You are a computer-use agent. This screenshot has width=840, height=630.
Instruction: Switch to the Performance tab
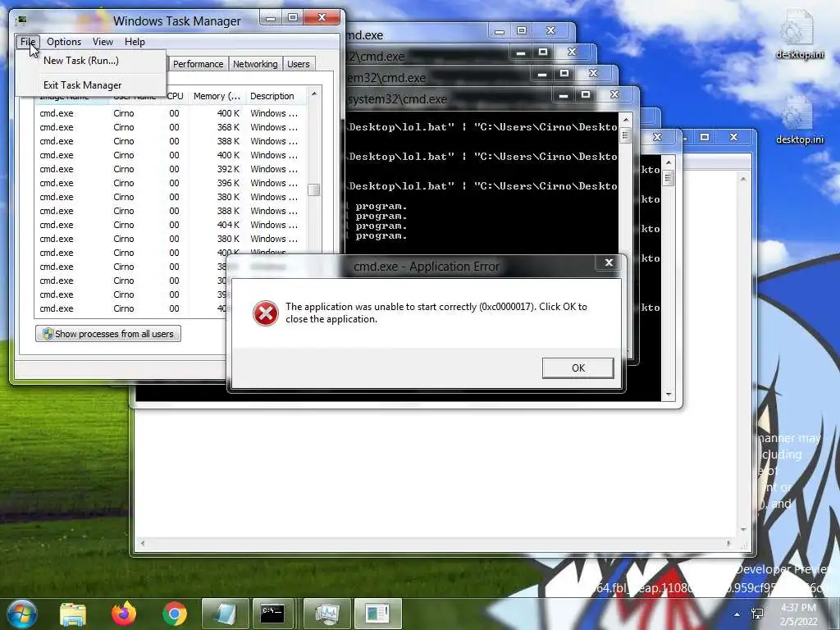[x=199, y=64]
